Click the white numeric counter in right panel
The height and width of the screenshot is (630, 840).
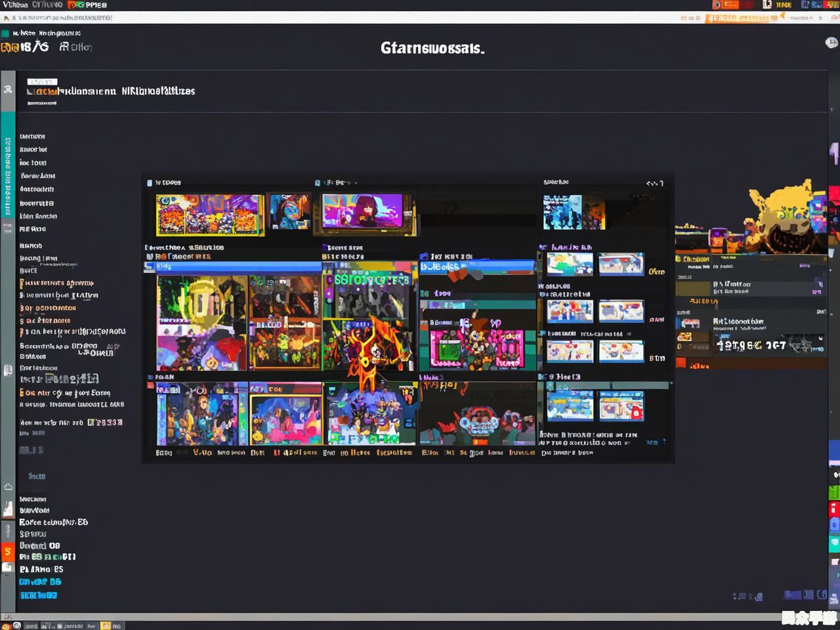[x=751, y=345]
